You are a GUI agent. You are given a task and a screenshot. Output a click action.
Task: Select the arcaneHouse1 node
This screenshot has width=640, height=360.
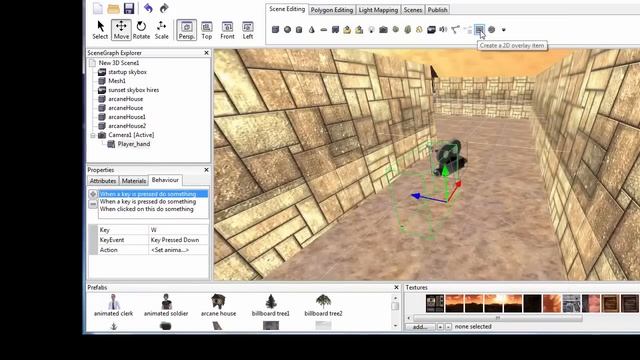click(127, 117)
